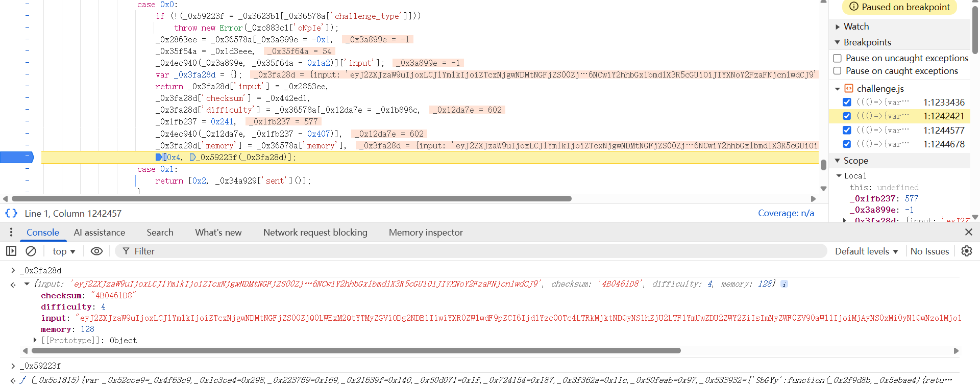The image size is (980, 386).
Task: Uncheck the breakpoint at 1:1233436
Action: click(x=847, y=102)
